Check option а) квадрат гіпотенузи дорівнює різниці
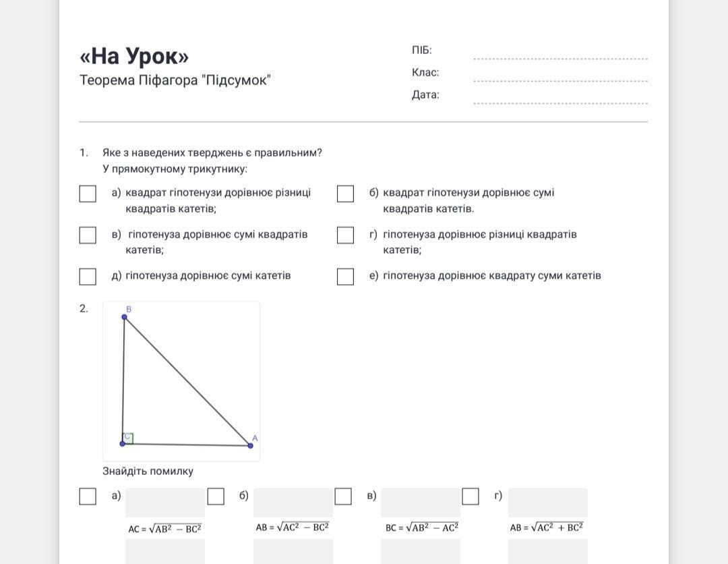 88,194
